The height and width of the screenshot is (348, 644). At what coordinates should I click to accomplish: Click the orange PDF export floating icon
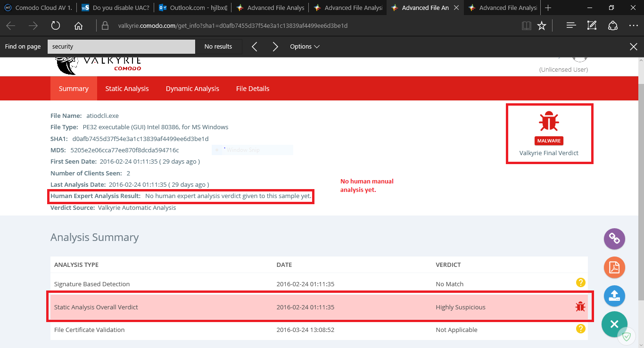pyautogui.click(x=614, y=267)
